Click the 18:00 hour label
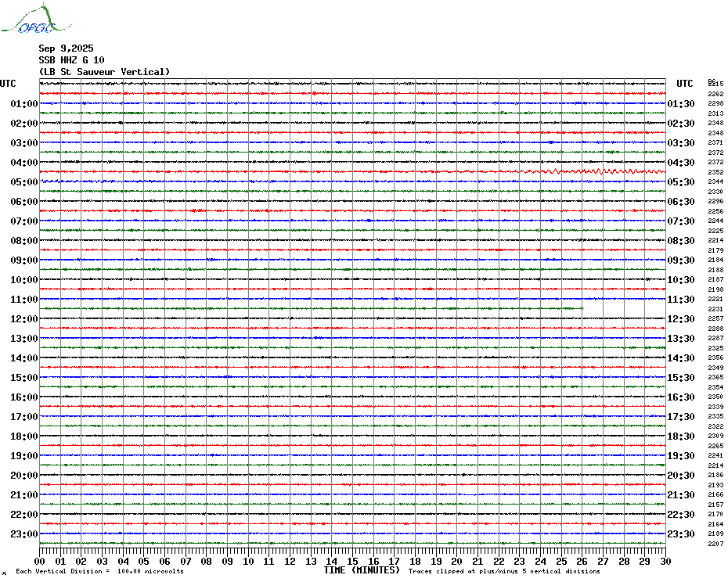This screenshot has width=728, height=582. click(24, 436)
